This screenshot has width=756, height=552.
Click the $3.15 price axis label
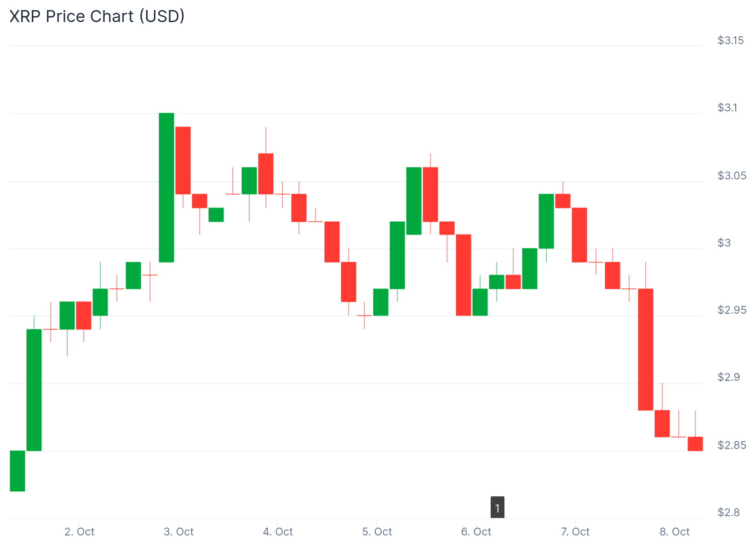pyautogui.click(x=730, y=40)
